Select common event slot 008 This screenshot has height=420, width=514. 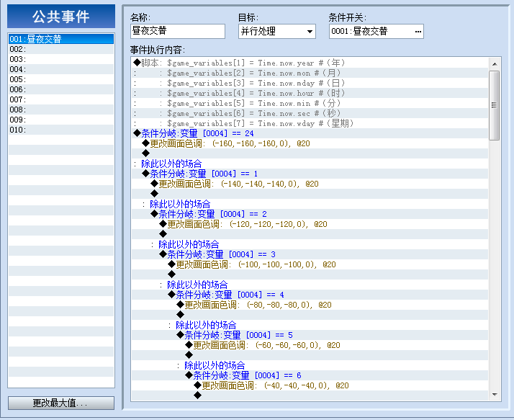tap(61, 110)
